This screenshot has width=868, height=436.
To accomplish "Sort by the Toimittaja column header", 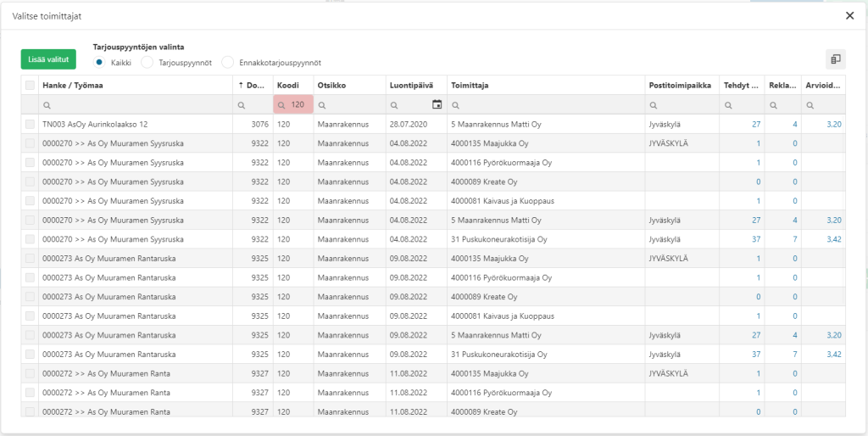I will tap(470, 86).
